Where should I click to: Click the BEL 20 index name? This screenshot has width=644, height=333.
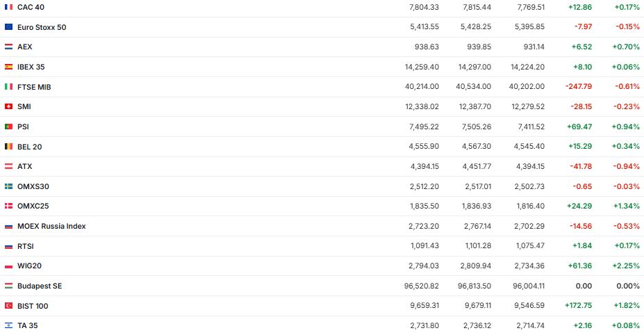(31, 147)
